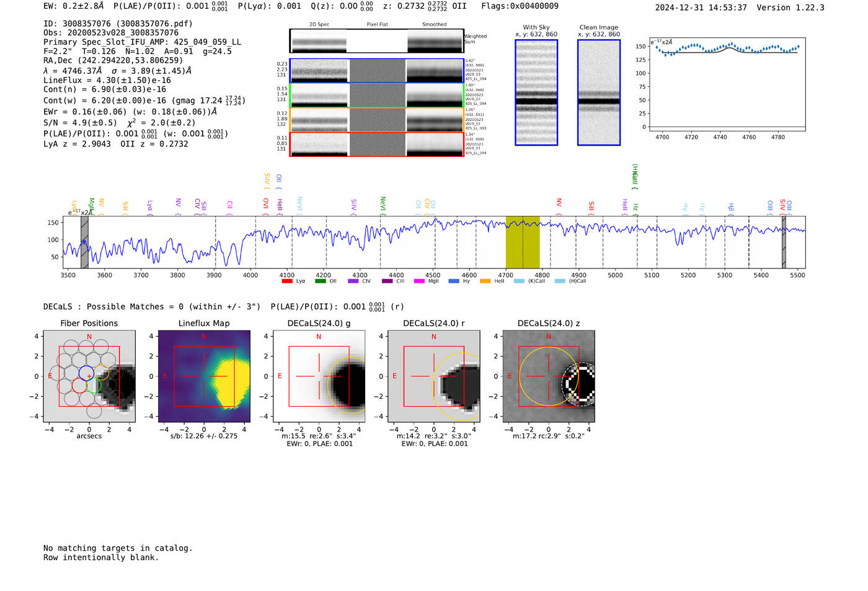
Task: Click the 'Smoothed' column header
Action: pyautogui.click(x=435, y=24)
